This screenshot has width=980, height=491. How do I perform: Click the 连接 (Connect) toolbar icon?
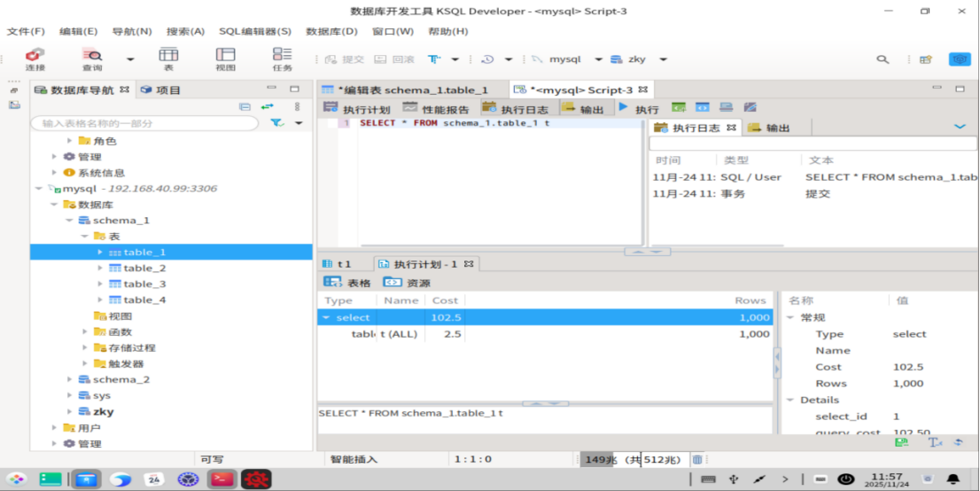coord(35,58)
